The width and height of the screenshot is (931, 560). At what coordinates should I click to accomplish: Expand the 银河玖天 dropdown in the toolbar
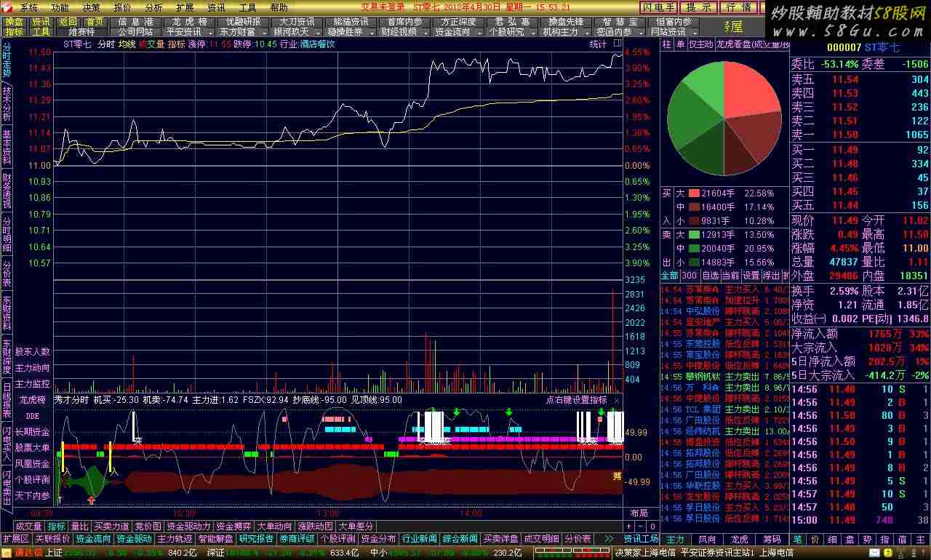click(x=319, y=33)
